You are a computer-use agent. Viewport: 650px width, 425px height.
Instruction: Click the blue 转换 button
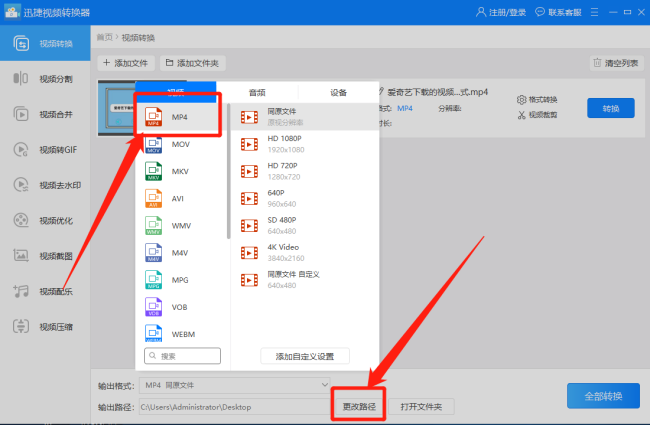[x=611, y=108]
